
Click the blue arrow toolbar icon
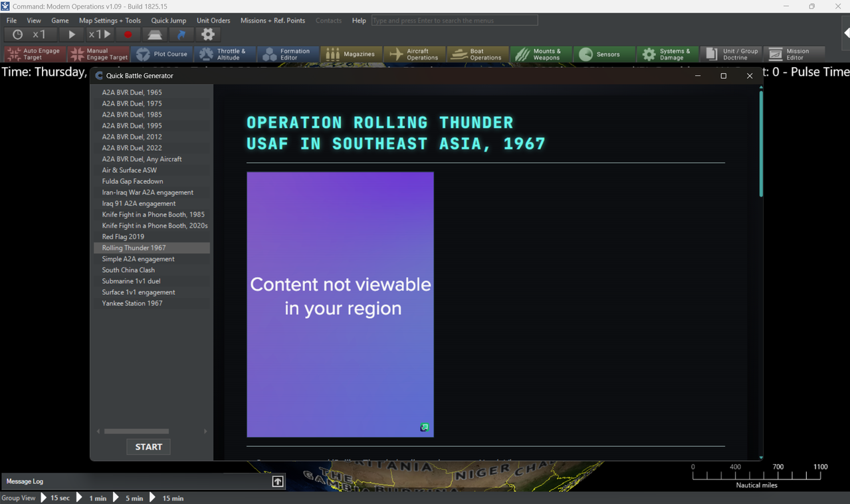click(x=181, y=35)
